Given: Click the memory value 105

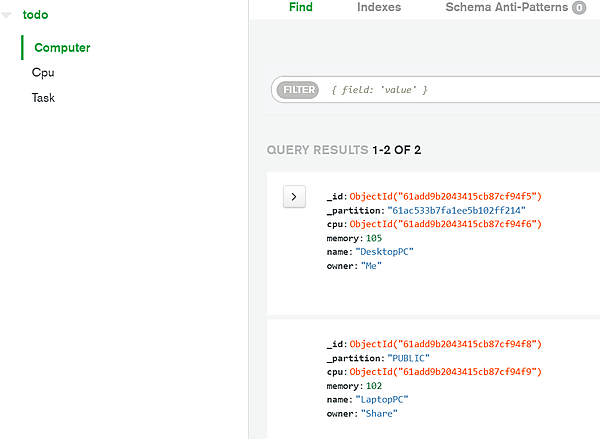Looking at the screenshot, I should coord(374,239).
